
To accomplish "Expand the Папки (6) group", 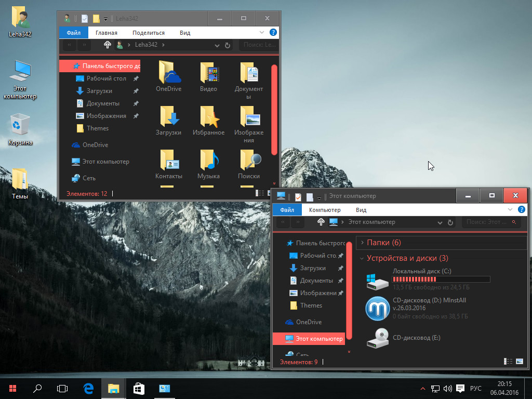I will pyautogui.click(x=362, y=243).
